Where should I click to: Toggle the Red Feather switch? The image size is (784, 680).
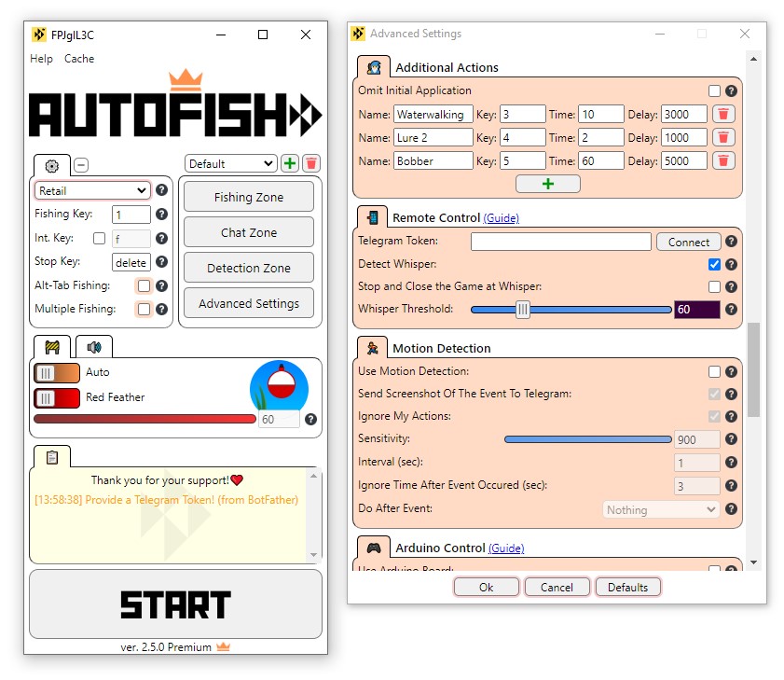pyautogui.click(x=57, y=398)
